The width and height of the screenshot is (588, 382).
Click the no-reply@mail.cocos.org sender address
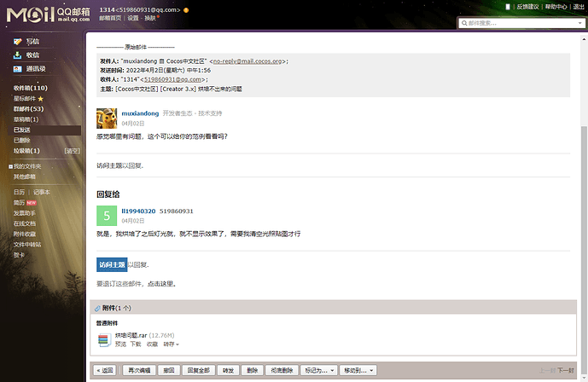click(x=247, y=61)
